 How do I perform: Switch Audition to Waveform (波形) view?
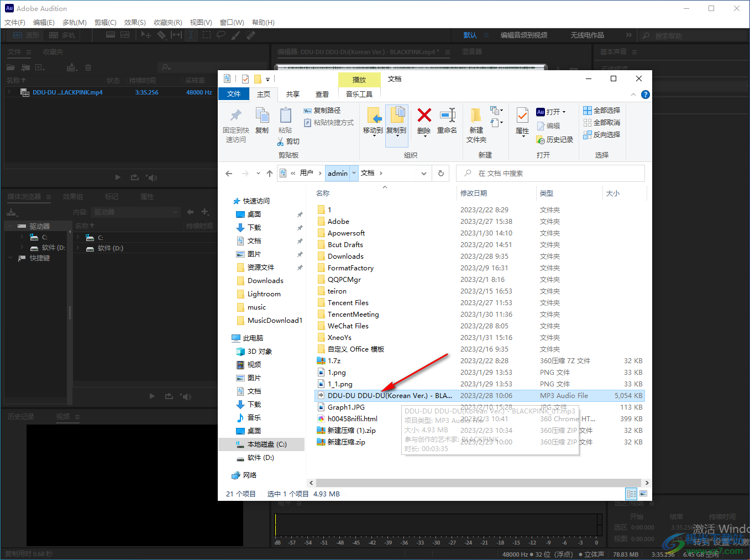[x=26, y=35]
